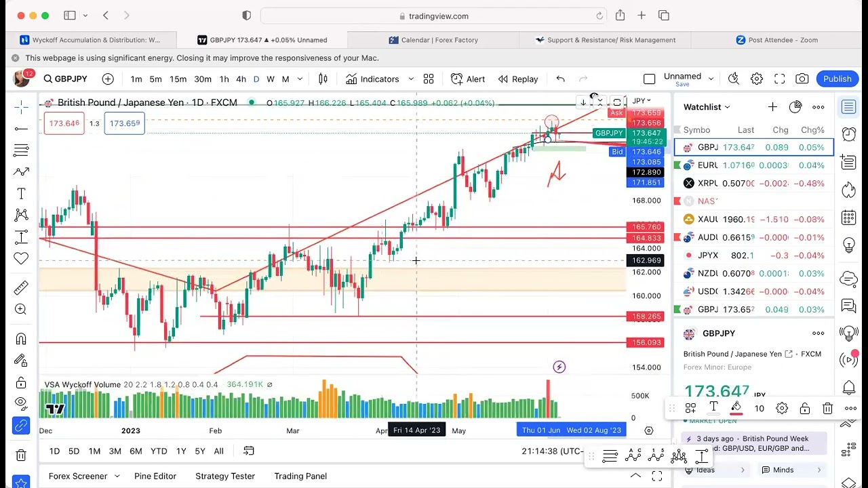
Task: Switch to the W weekly timeframe
Action: point(271,79)
